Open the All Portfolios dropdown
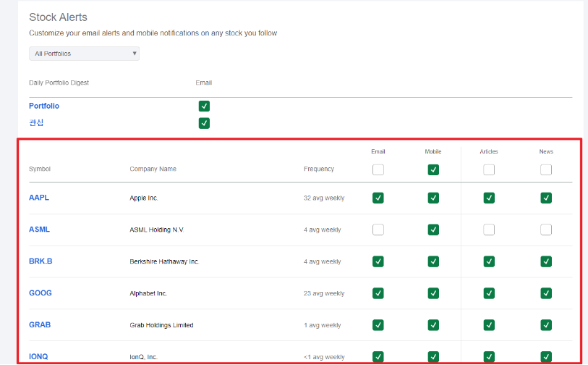Image resolution: width=588 pixels, height=365 pixels. point(84,54)
